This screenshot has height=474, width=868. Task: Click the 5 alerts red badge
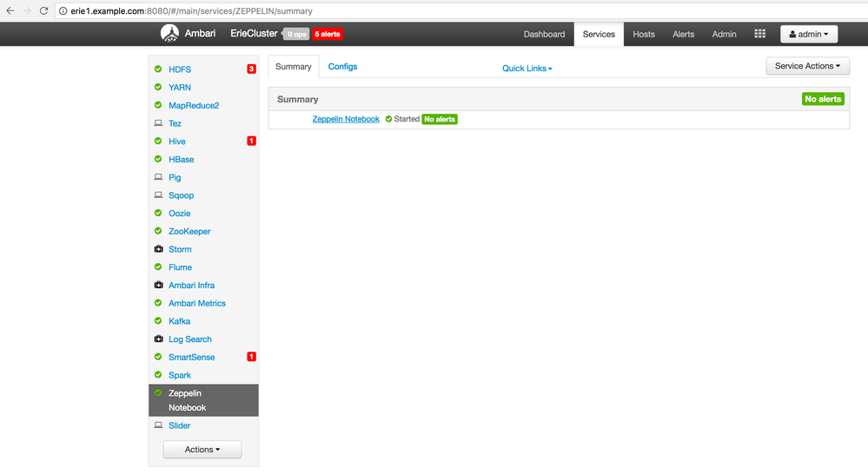point(328,34)
